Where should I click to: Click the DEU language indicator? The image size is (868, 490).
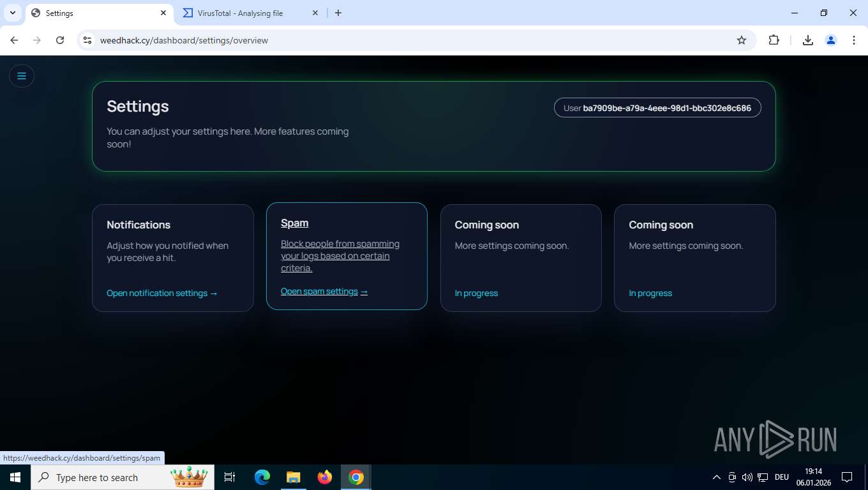pyautogui.click(x=782, y=477)
